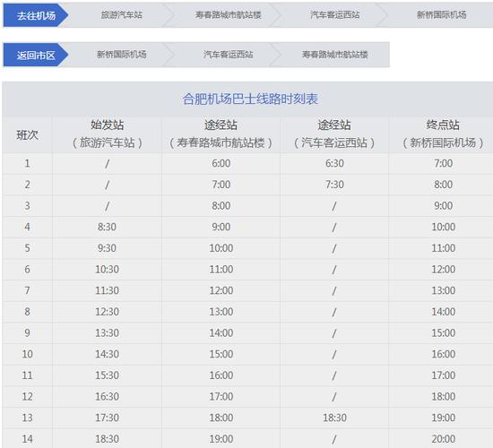Click 寿春路城市航站楼 in the 去往机场 route

[228, 14]
